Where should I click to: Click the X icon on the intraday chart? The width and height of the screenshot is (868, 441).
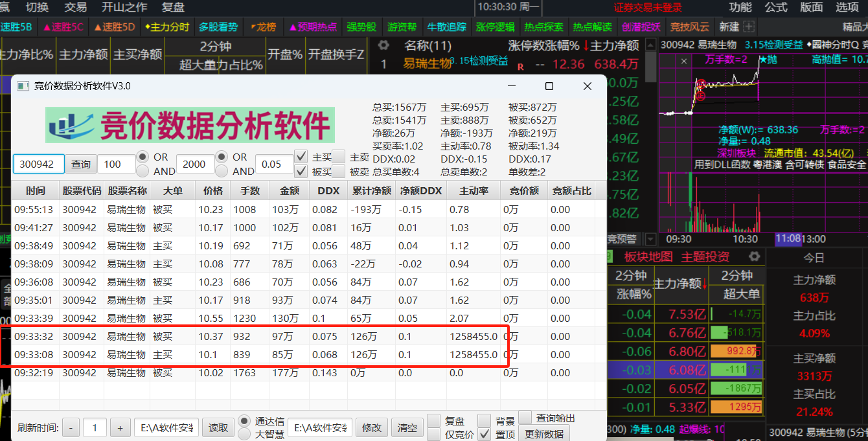(x=684, y=60)
